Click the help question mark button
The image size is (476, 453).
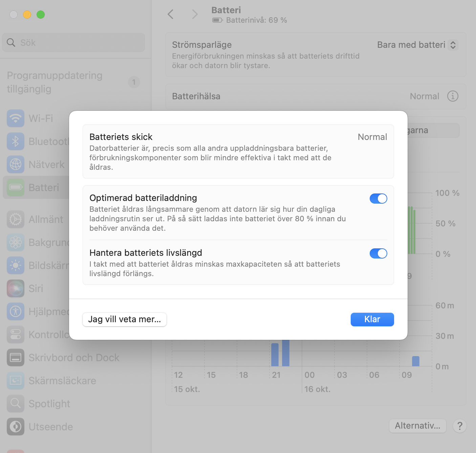(x=460, y=426)
